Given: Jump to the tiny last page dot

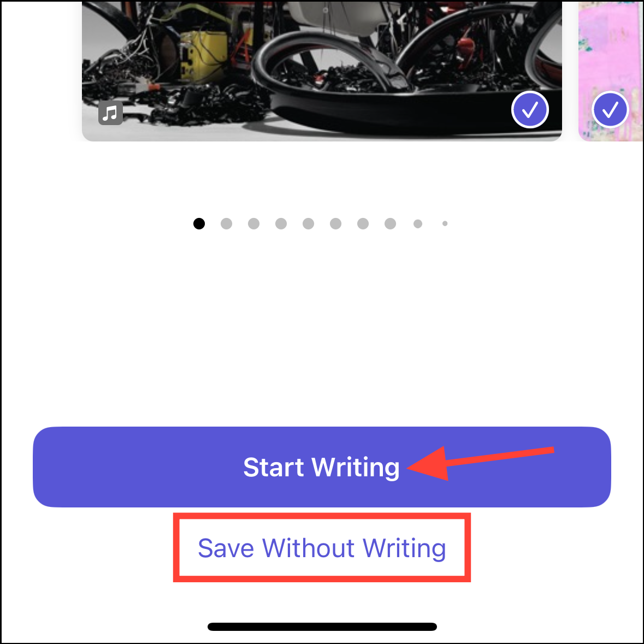Looking at the screenshot, I should click(445, 224).
